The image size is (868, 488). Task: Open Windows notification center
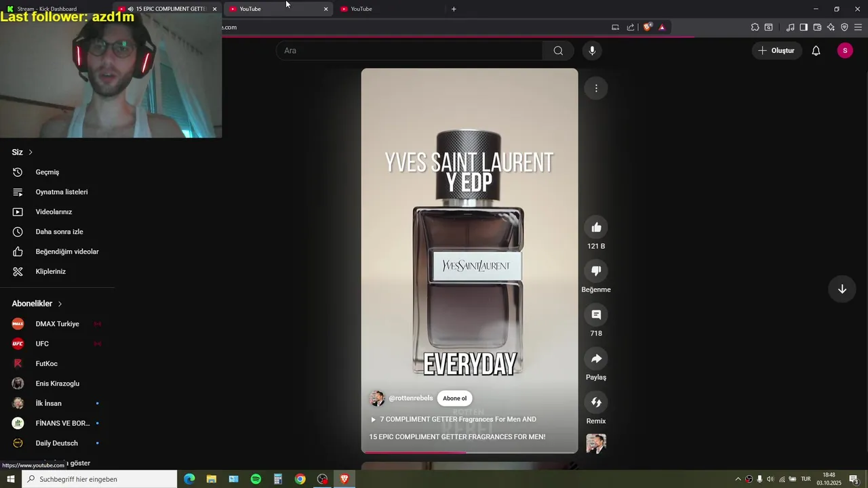(x=854, y=479)
